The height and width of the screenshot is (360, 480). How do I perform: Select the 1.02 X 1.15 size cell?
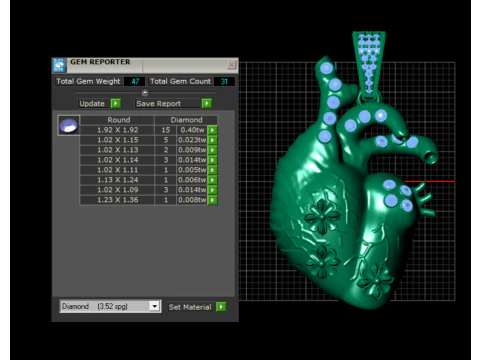pos(117,140)
